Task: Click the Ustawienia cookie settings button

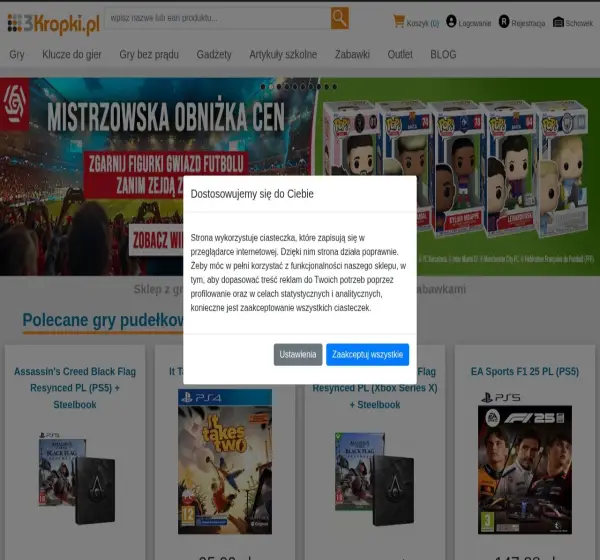Action: tap(298, 354)
